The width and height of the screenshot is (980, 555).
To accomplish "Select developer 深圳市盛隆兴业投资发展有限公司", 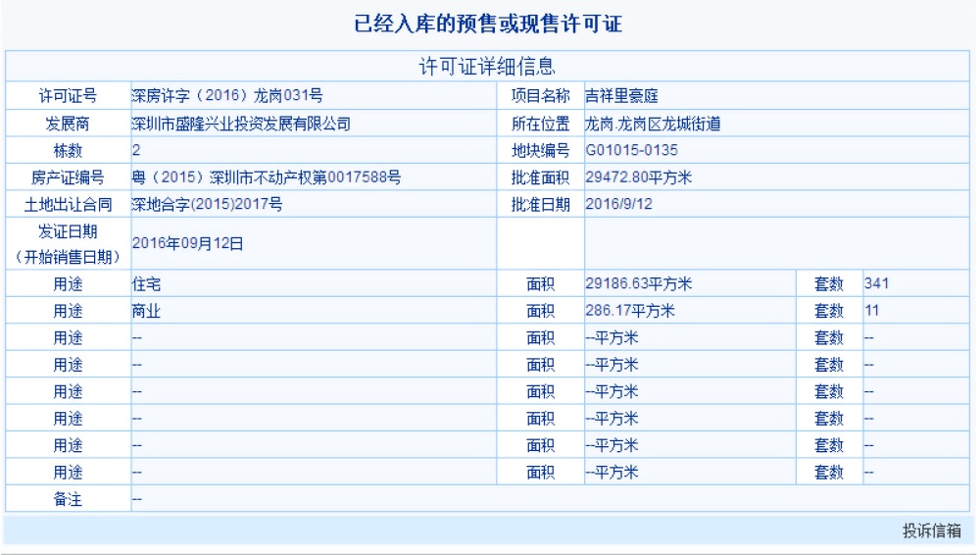I will [241, 124].
